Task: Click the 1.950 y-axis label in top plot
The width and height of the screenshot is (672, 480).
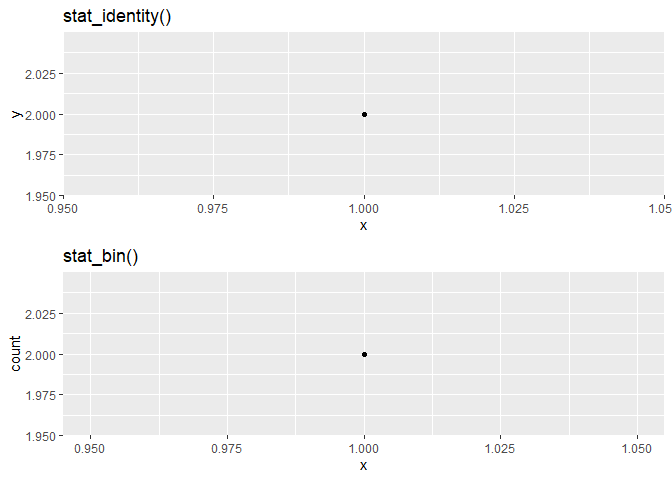Action: 40,197
